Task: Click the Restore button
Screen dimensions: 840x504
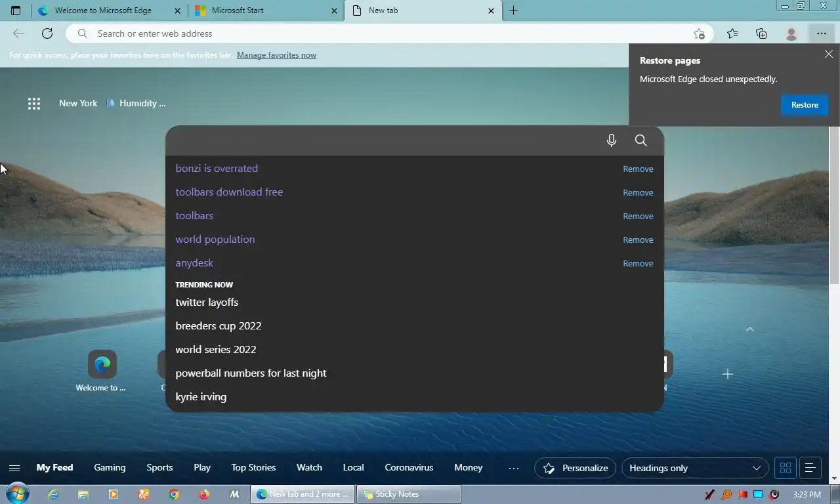Action: pyautogui.click(x=805, y=105)
